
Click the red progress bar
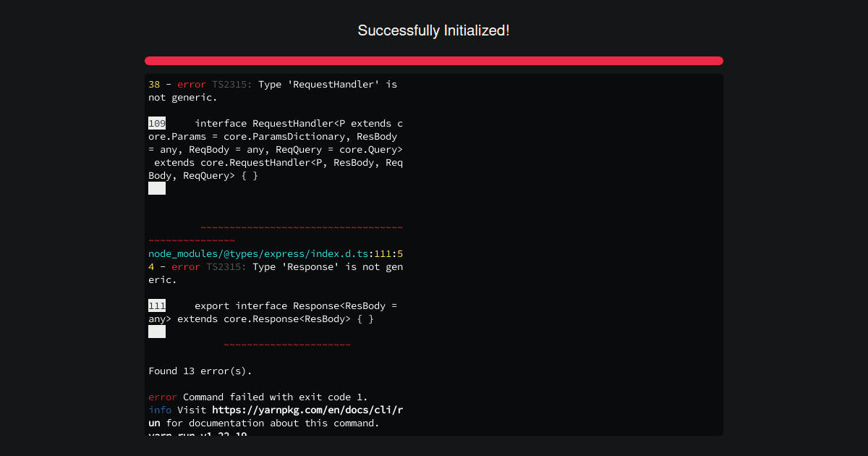434,60
